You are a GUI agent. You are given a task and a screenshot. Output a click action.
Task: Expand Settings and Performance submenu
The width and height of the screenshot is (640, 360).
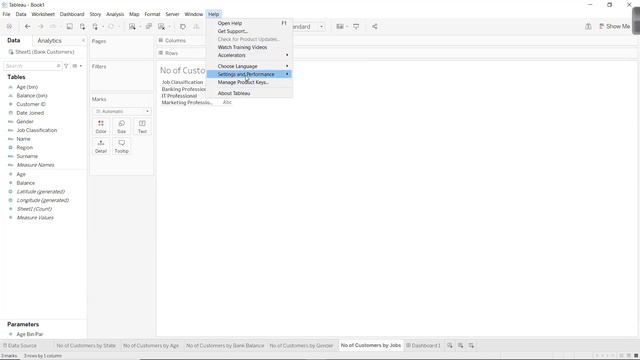click(249, 74)
